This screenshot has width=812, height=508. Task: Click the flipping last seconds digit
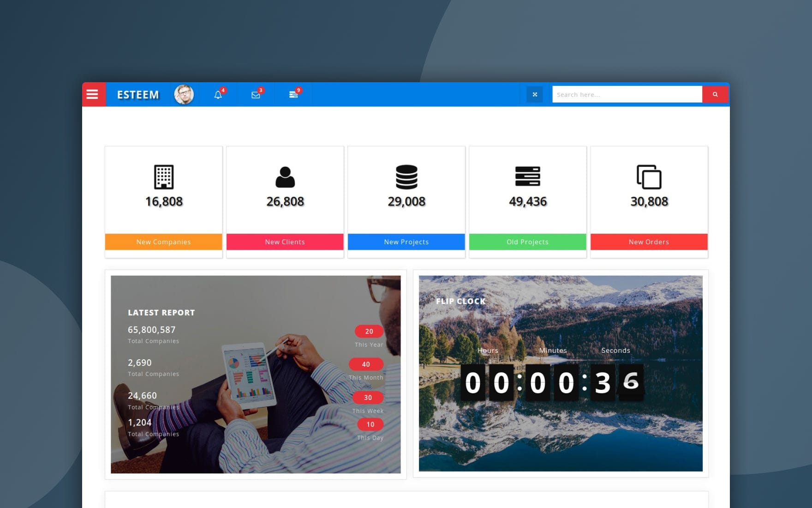click(x=631, y=381)
